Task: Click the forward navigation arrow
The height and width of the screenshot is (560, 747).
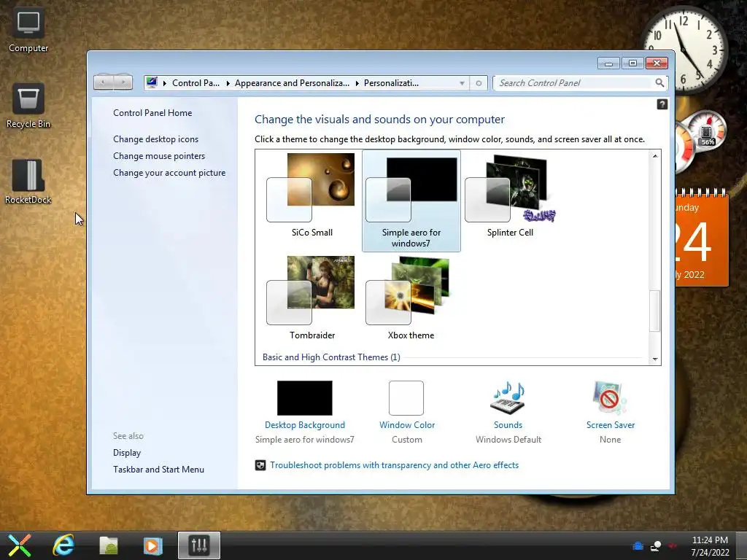Action: click(x=123, y=82)
